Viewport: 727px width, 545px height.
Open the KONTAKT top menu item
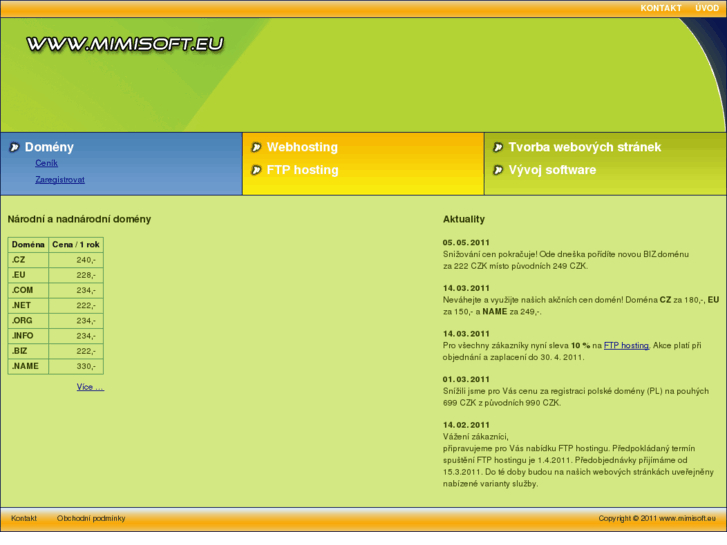tap(661, 8)
